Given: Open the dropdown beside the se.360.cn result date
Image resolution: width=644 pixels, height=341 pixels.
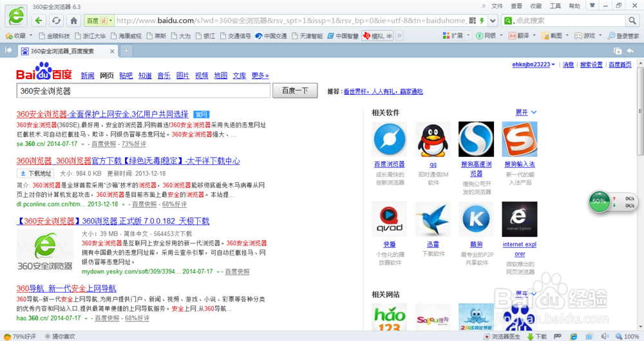Looking at the screenshot, I should [x=83, y=145].
